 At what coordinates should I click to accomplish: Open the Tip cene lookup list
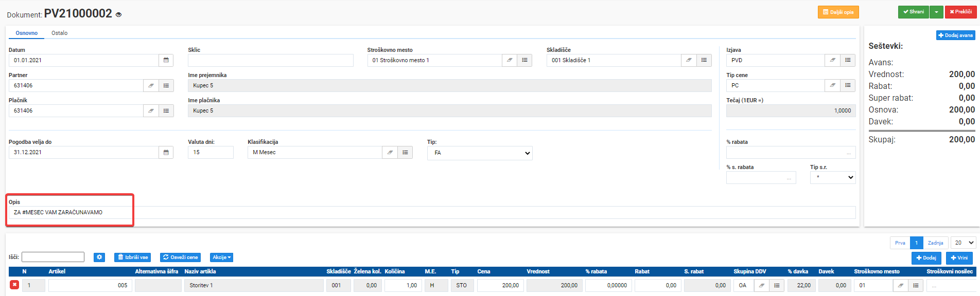[848, 85]
